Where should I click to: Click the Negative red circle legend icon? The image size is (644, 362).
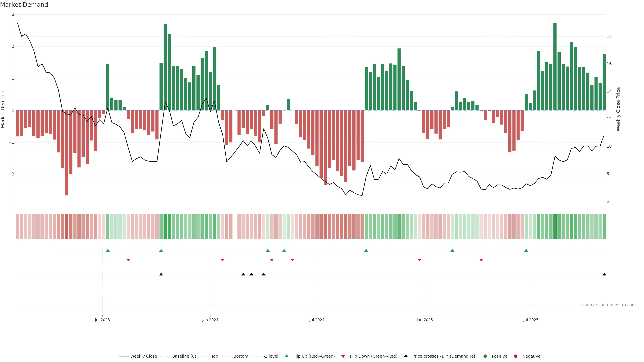pyautogui.click(x=516, y=356)
